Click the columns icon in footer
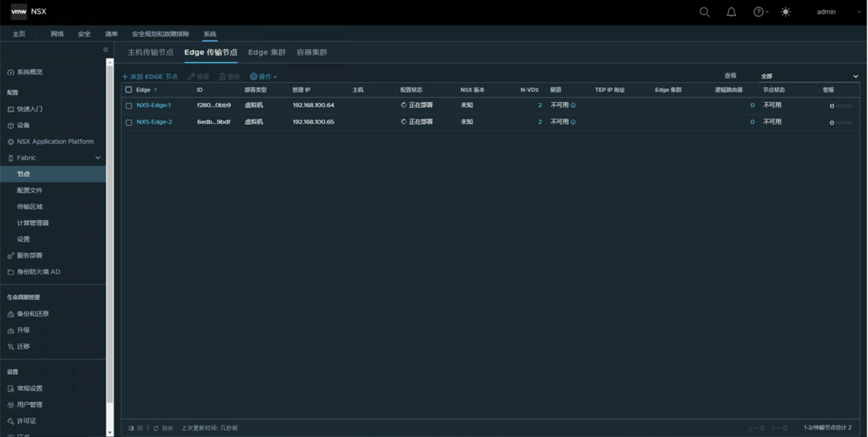 coord(131,428)
